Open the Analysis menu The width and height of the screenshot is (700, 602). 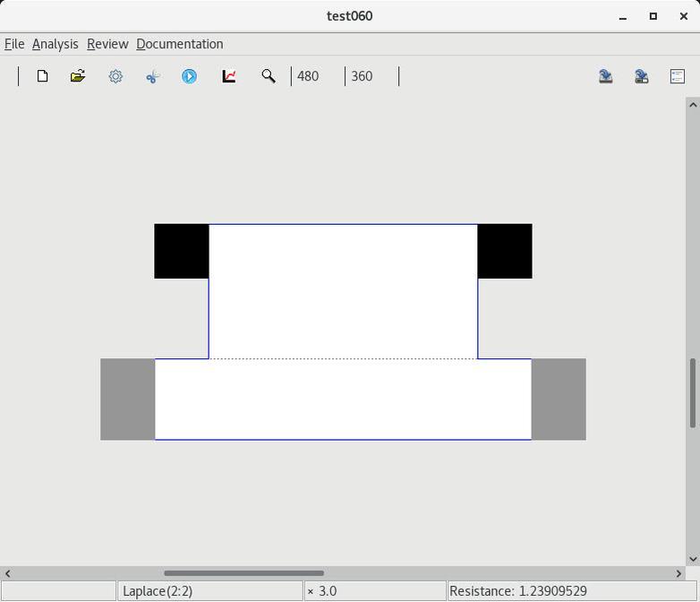click(x=55, y=44)
